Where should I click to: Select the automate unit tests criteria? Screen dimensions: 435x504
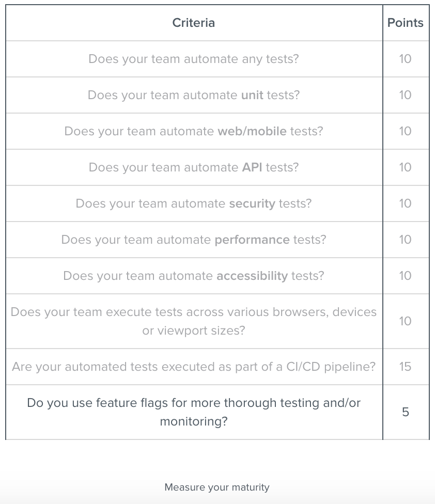coord(194,95)
